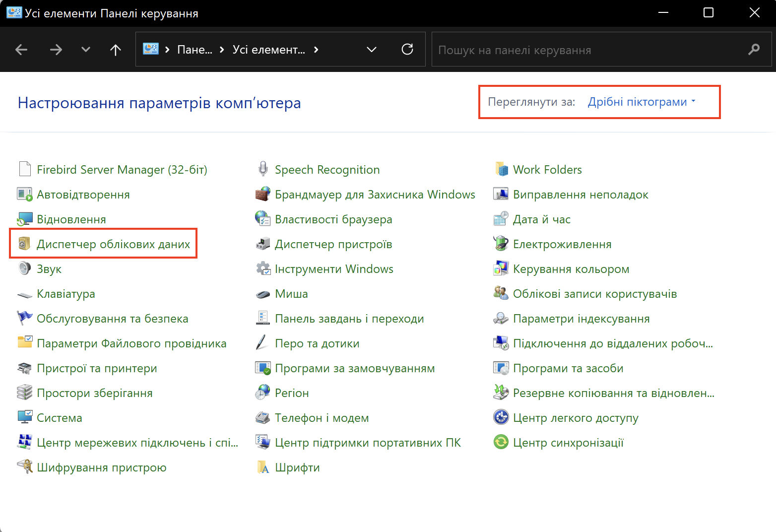The width and height of the screenshot is (776, 532).
Task: Click the refresh button in the address bar
Action: 407,49
